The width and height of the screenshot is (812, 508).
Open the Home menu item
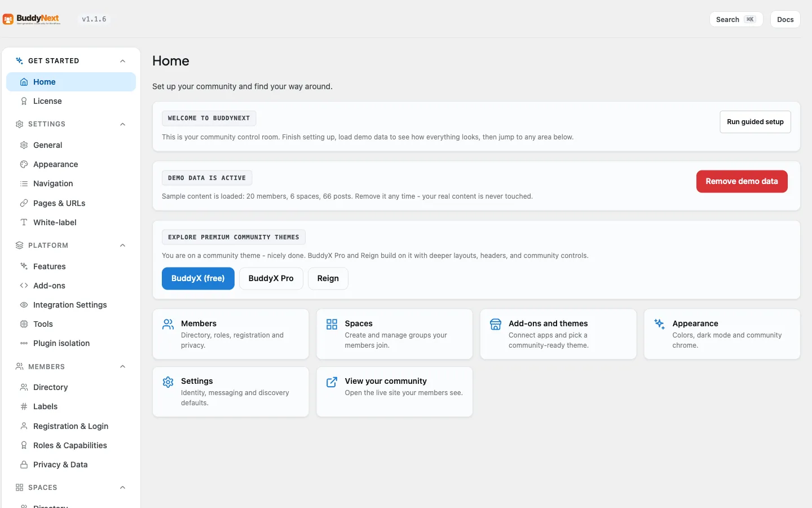pyautogui.click(x=71, y=82)
